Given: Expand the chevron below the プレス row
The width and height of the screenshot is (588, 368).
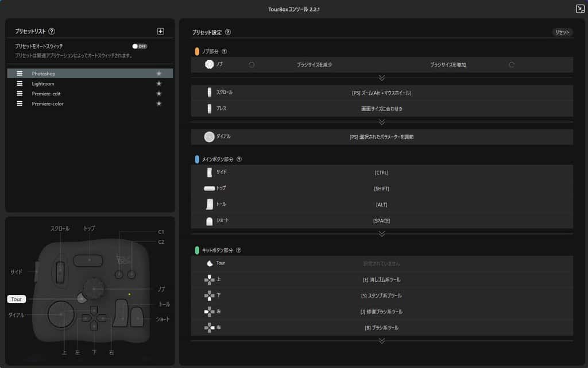Looking at the screenshot, I should click(382, 121).
